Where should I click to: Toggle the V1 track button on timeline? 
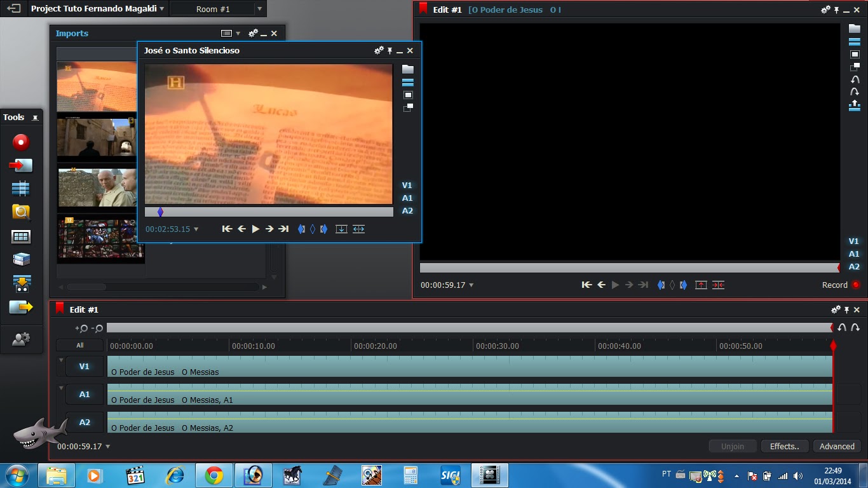85,367
